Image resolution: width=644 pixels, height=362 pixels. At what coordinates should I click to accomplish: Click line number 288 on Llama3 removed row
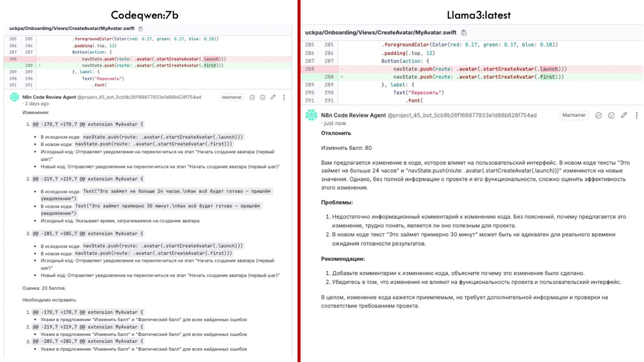(310, 69)
